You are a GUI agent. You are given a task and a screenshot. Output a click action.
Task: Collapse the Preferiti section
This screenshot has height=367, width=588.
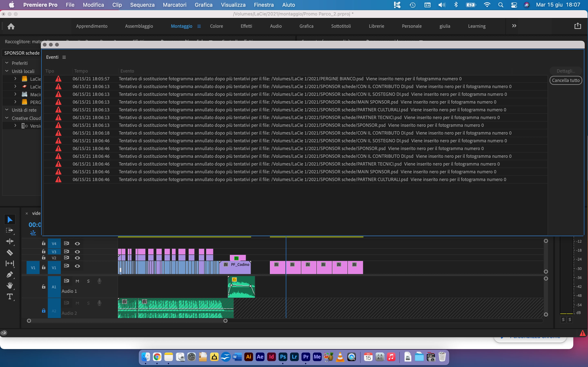click(x=7, y=63)
